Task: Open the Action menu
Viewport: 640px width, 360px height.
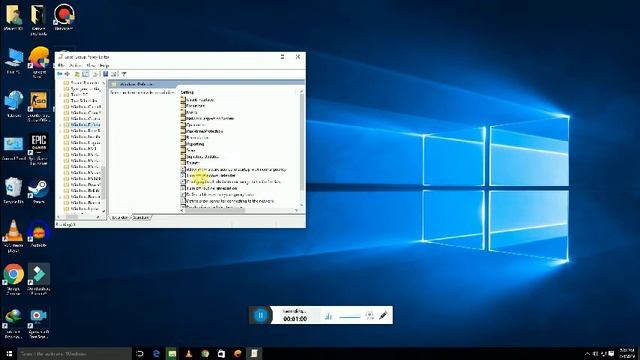Action: point(75,65)
